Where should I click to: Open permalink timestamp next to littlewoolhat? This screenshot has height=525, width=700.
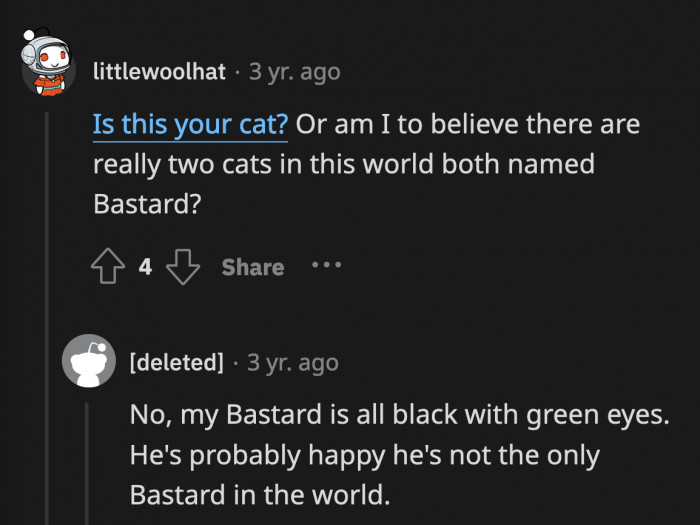pos(295,72)
